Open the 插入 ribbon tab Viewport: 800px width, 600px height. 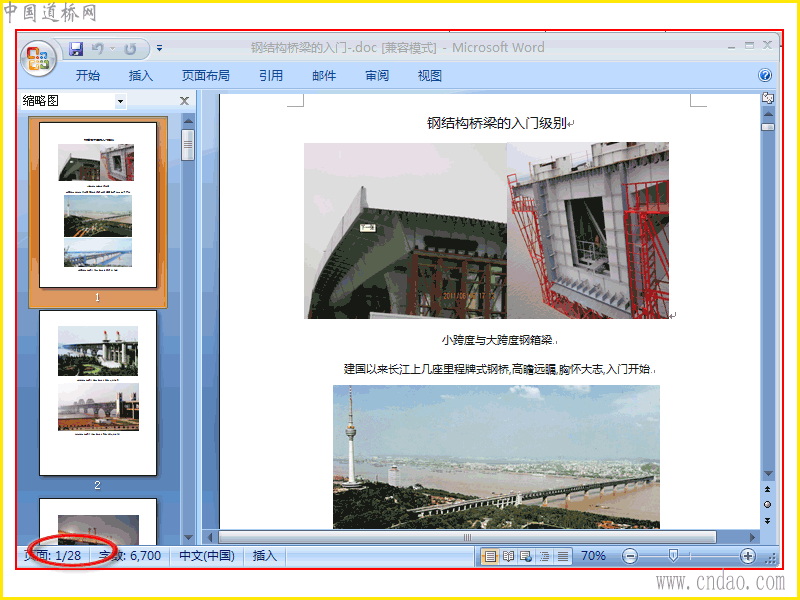pos(141,76)
